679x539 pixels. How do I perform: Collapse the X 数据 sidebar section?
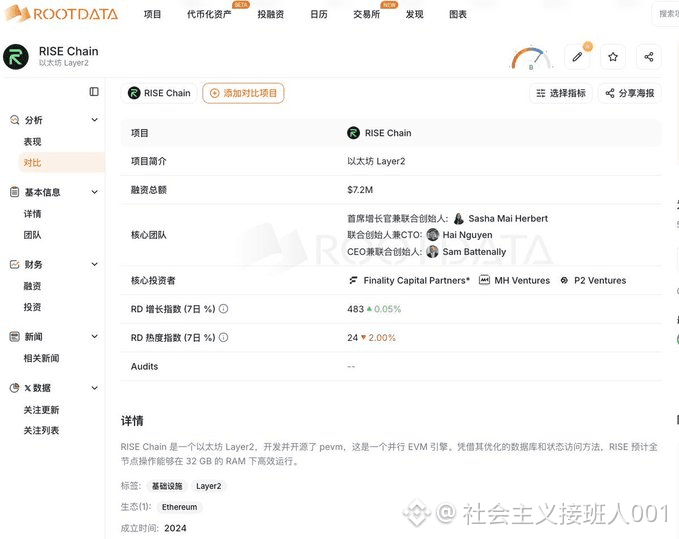[94, 388]
